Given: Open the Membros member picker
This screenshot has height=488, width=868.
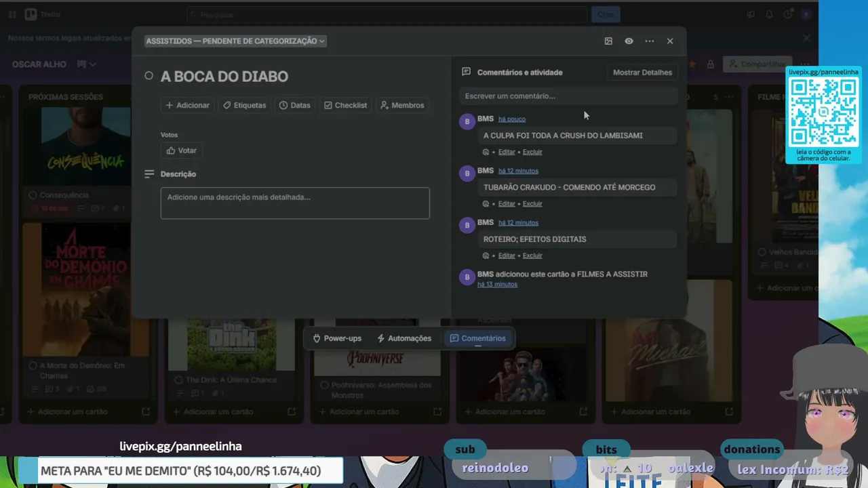Looking at the screenshot, I should [402, 105].
